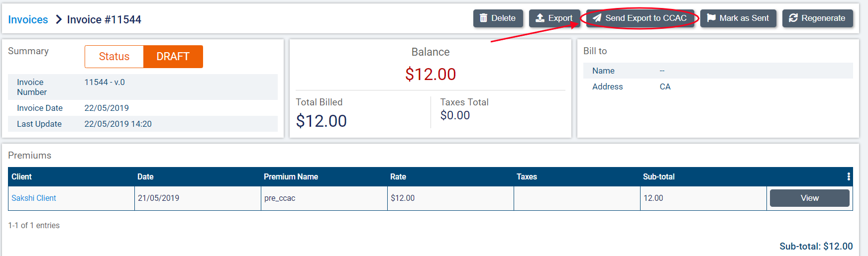The height and width of the screenshot is (256, 868).
Task: Click the Rate column header
Action: click(398, 176)
